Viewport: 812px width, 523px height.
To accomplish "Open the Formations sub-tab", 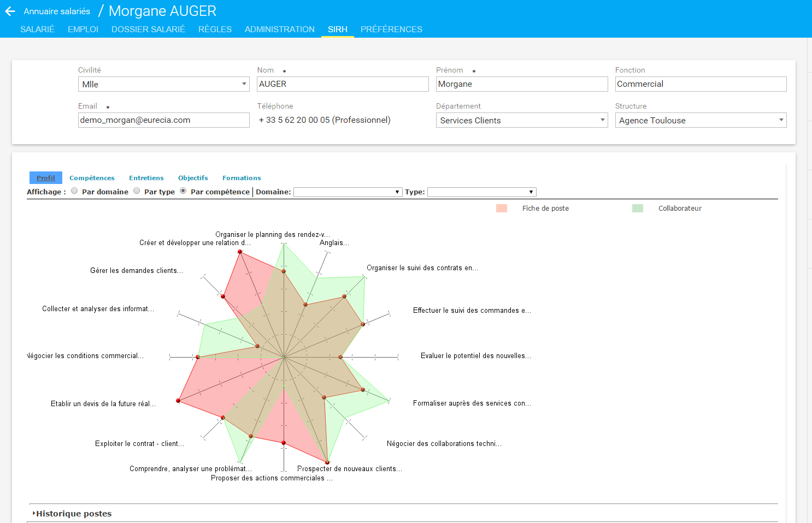I will [242, 178].
